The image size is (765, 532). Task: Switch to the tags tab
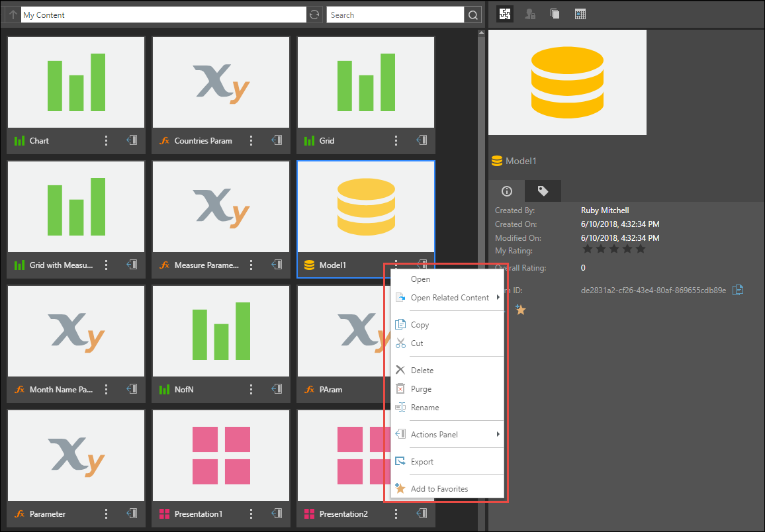pos(543,191)
